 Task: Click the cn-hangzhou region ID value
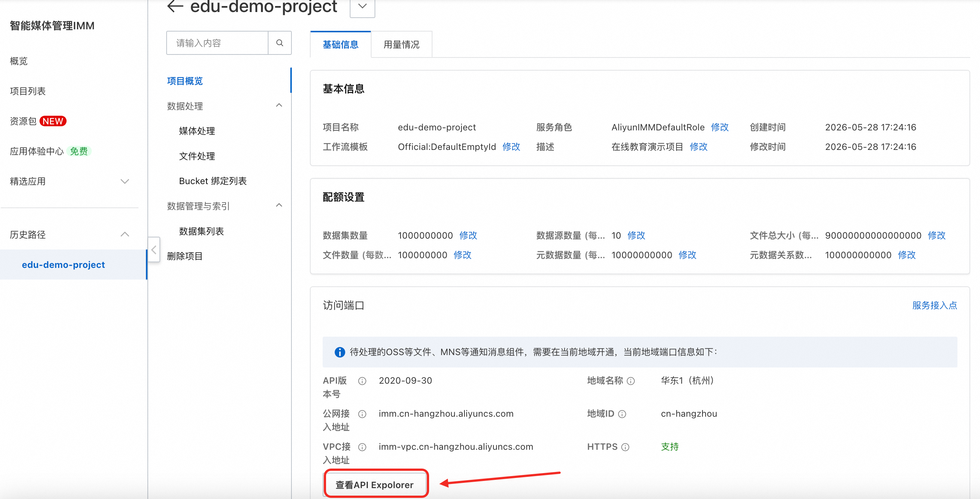[689, 413]
